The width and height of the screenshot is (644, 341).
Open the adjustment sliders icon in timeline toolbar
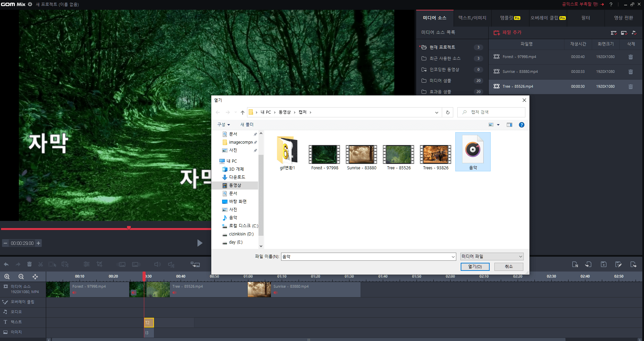(x=87, y=264)
